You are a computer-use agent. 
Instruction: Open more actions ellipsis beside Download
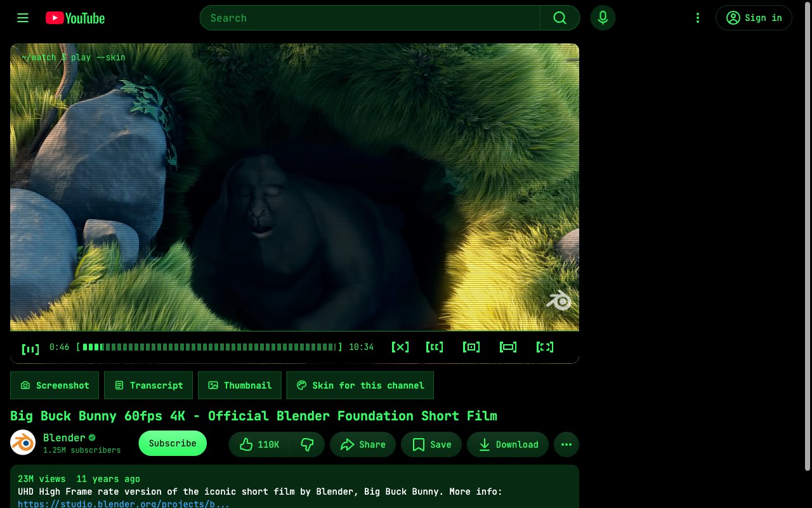coord(566,444)
